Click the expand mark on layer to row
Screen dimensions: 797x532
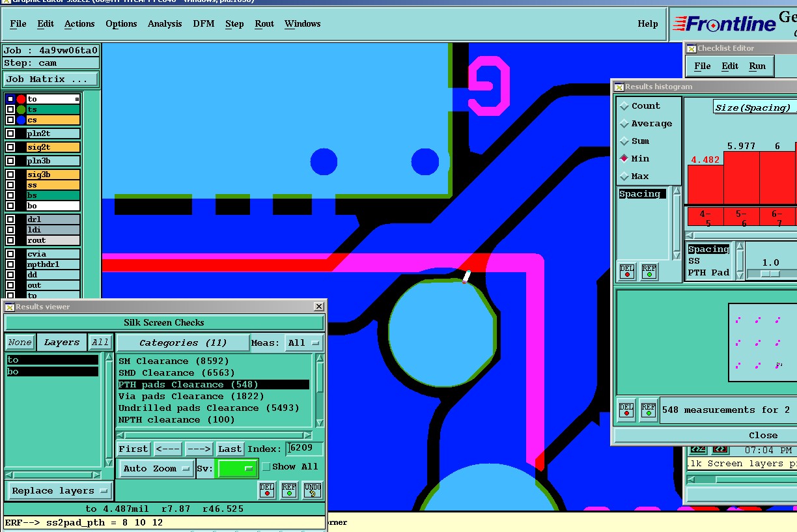(77, 99)
